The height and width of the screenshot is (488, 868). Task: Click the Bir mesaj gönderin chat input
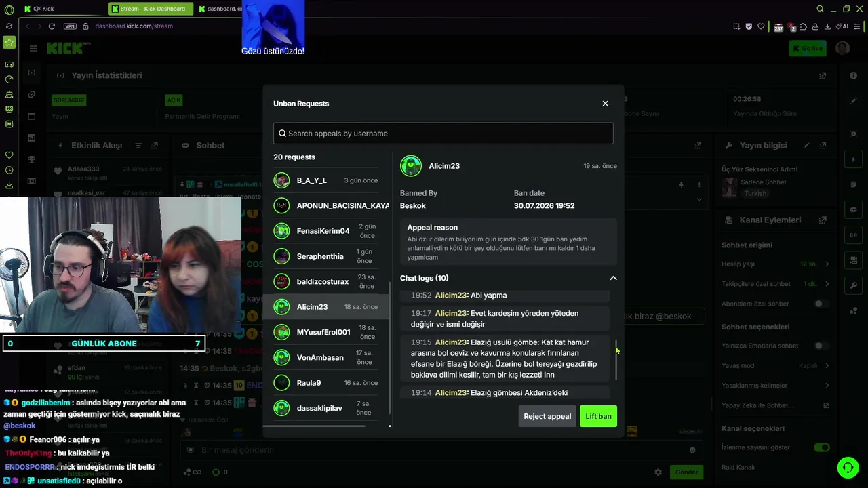[441, 450]
